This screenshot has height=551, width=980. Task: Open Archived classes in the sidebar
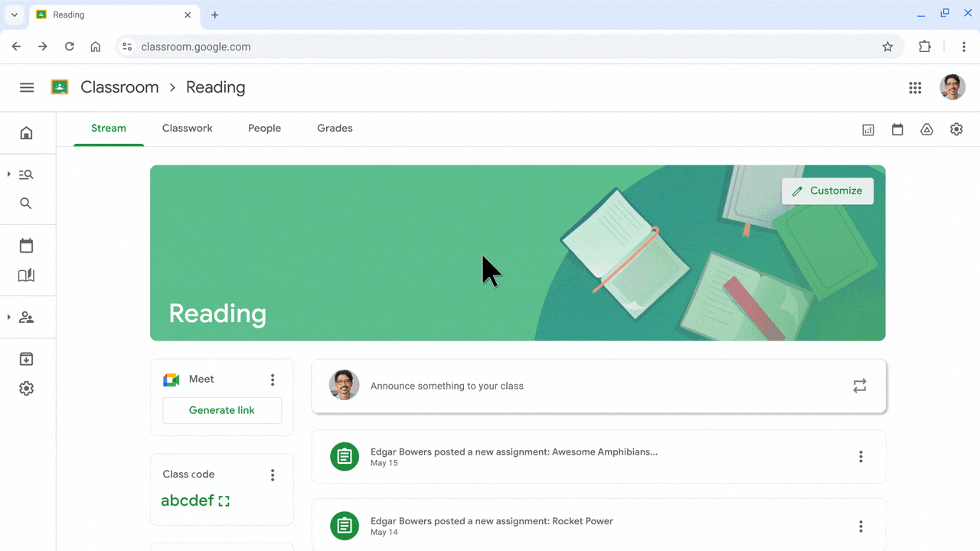[x=26, y=359]
